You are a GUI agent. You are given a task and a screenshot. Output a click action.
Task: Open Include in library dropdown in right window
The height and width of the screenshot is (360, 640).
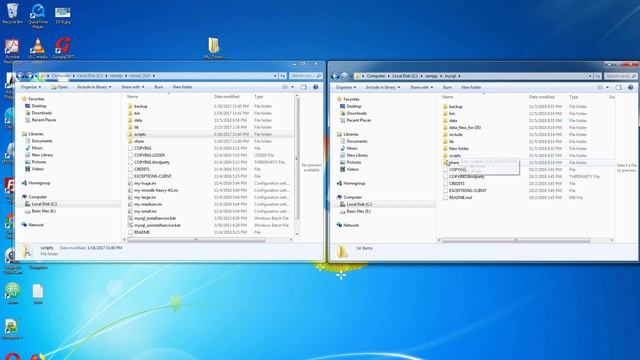[x=382, y=87]
